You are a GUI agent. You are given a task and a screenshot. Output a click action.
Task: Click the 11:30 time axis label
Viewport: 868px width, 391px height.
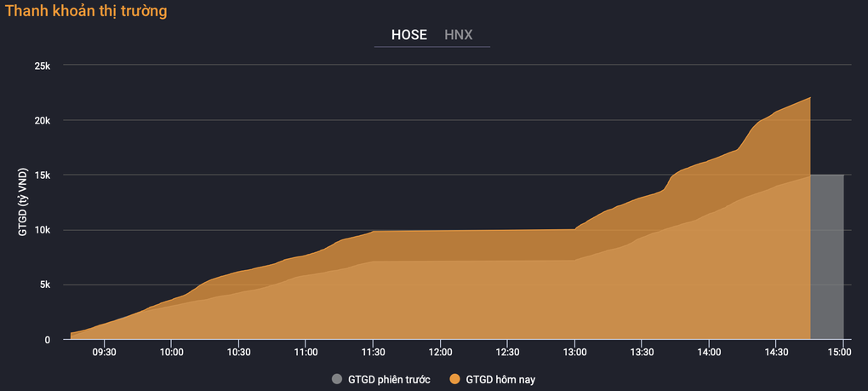[373, 352]
